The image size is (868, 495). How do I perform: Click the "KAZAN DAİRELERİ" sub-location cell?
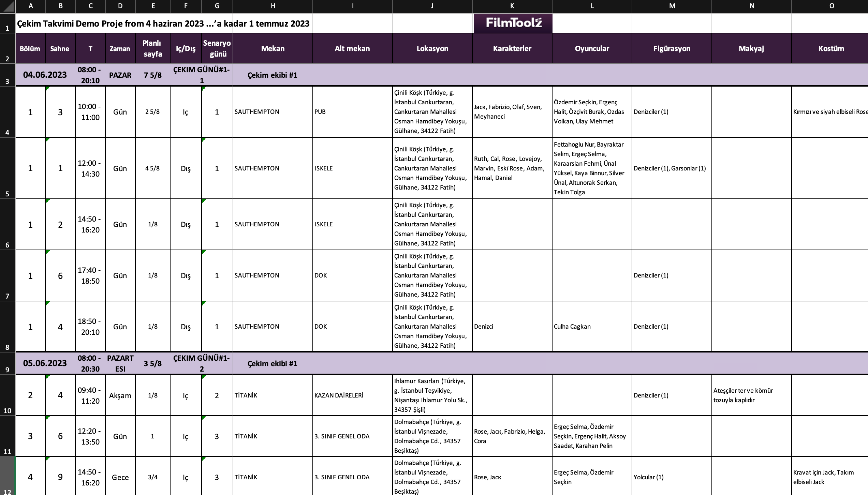tap(352, 395)
